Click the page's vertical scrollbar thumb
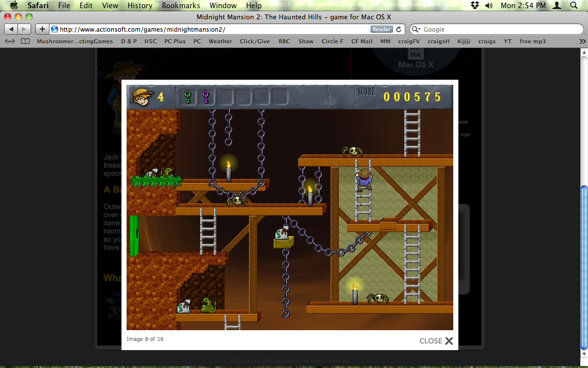The image size is (588, 368). pos(584,266)
